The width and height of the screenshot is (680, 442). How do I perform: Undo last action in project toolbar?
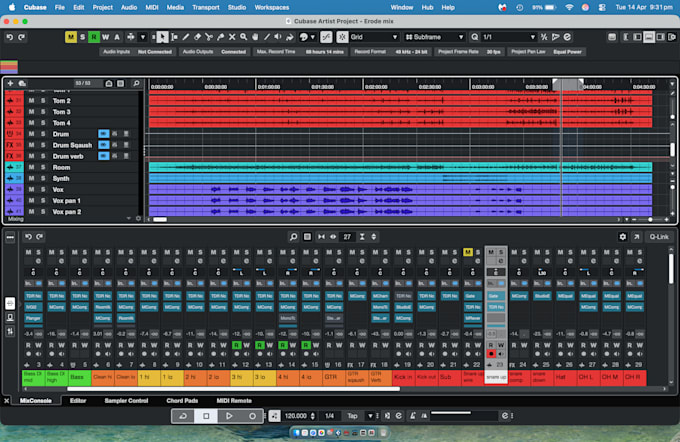pyautogui.click(x=10, y=37)
